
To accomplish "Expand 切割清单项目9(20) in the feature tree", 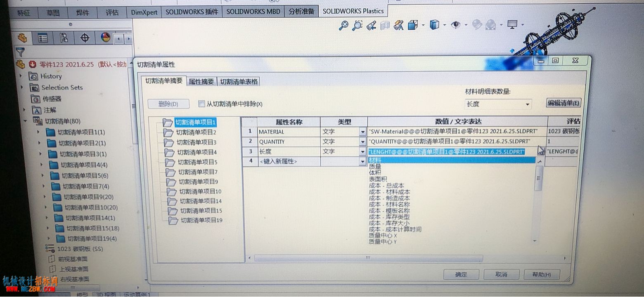I will (x=45, y=197).
